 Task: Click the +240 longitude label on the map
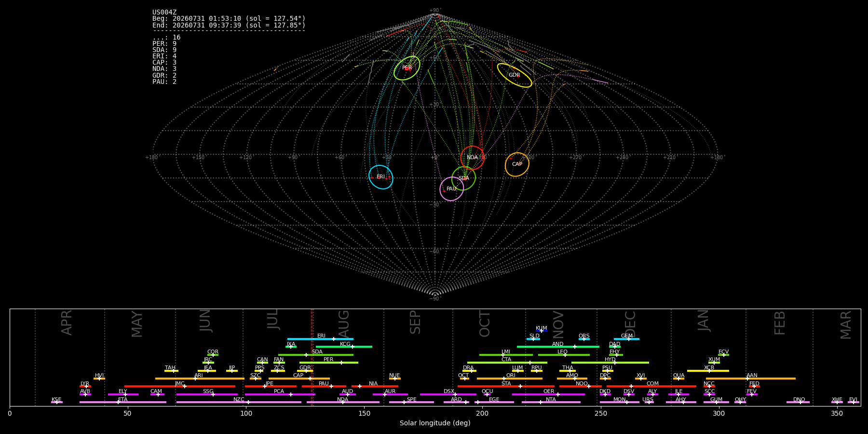tap(622, 158)
